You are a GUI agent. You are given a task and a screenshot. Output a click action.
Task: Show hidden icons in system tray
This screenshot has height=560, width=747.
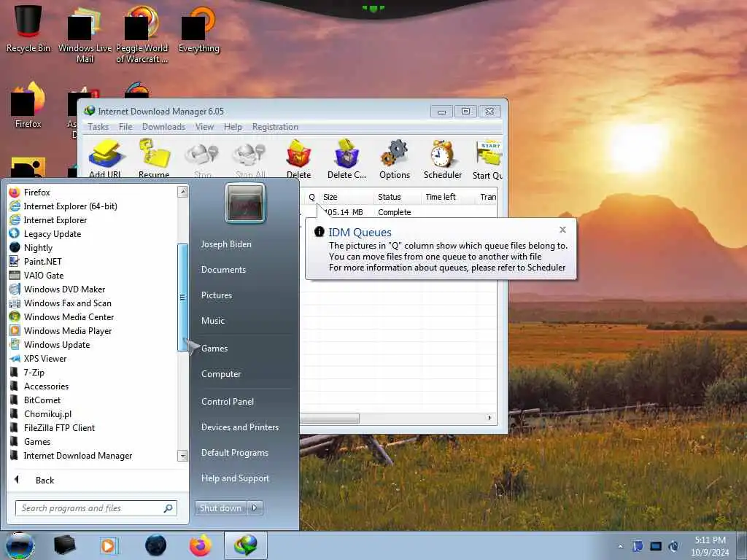620,546
